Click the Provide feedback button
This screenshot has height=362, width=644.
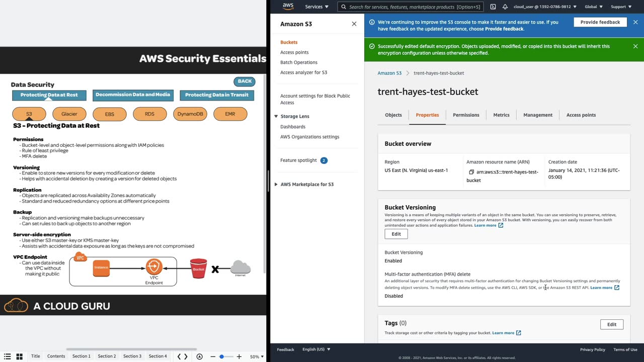click(600, 22)
